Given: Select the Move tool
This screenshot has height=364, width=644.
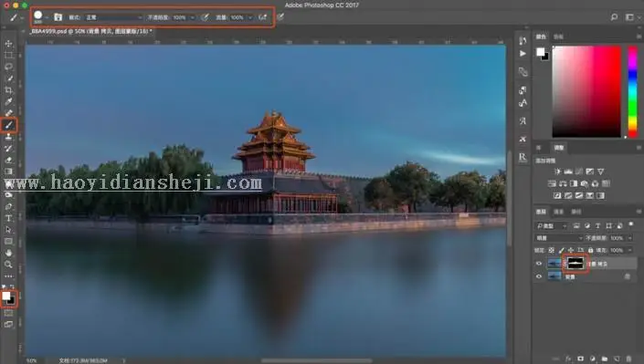Looking at the screenshot, I should [x=8, y=44].
